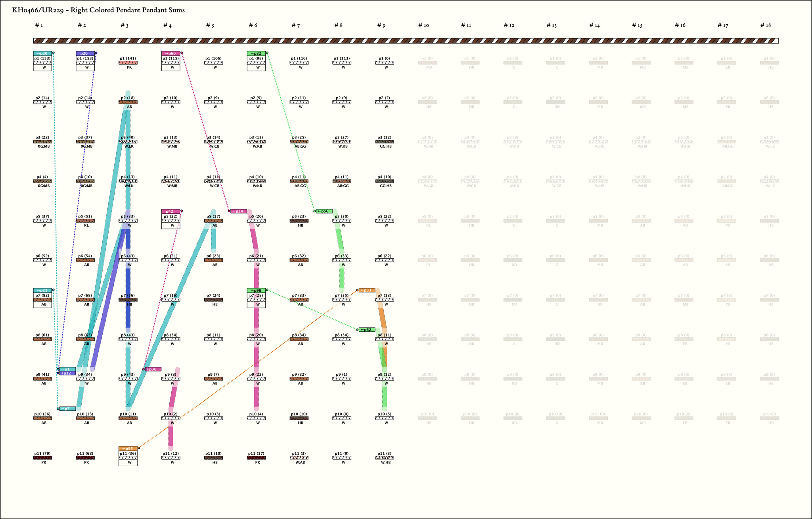Click the purple p20 tag in column 2
Screen dimensions: 812x519
click(x=85, y=53)
